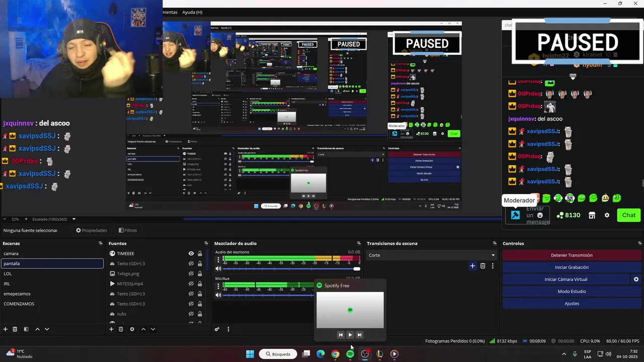Viewport: 644px width, 362px height.
Task: Open Mic/Aux three-dot options menu
Action: click(x=218, y=286)
